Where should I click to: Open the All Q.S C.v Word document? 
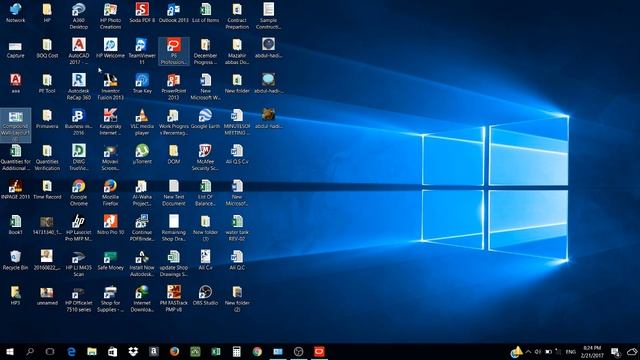[x=237, y=154]
